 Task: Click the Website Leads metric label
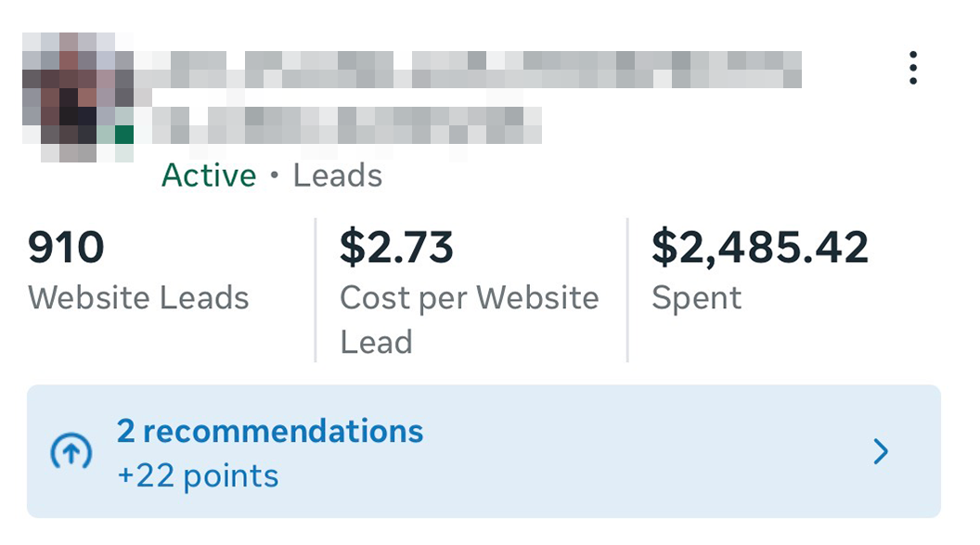pyautogui.click(x=138, y=298)
